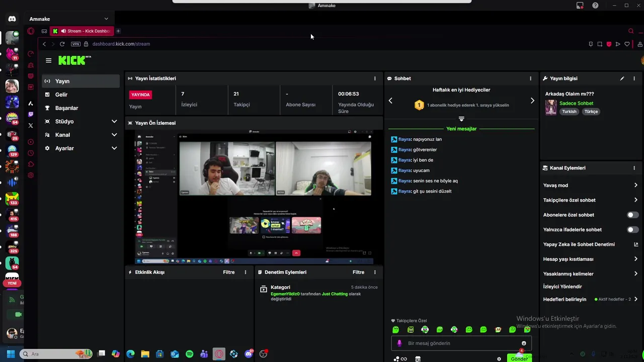Show next top gifters slide
Image resolution: width=644 pixels, height=362 pixels.
point(532,101)
